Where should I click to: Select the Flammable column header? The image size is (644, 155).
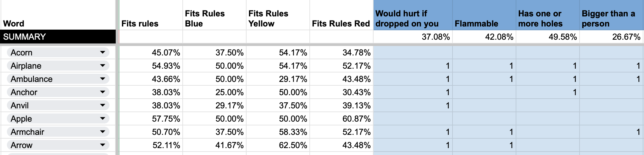click(484, 18)
